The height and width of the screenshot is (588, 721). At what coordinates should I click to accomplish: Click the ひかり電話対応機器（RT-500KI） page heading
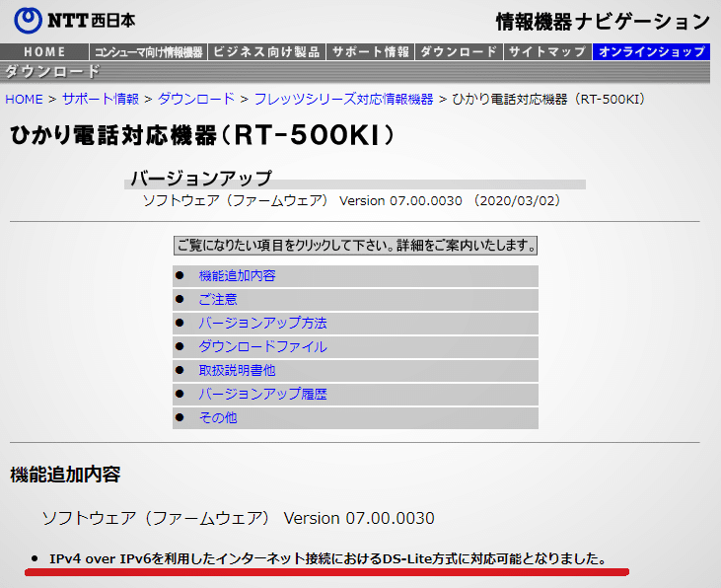pos(202,135)
